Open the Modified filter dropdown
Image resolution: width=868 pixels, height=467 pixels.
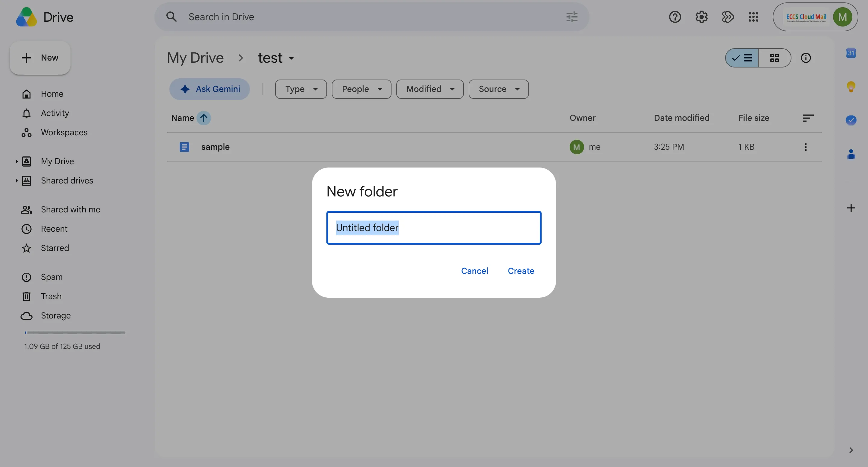(429, 89)
